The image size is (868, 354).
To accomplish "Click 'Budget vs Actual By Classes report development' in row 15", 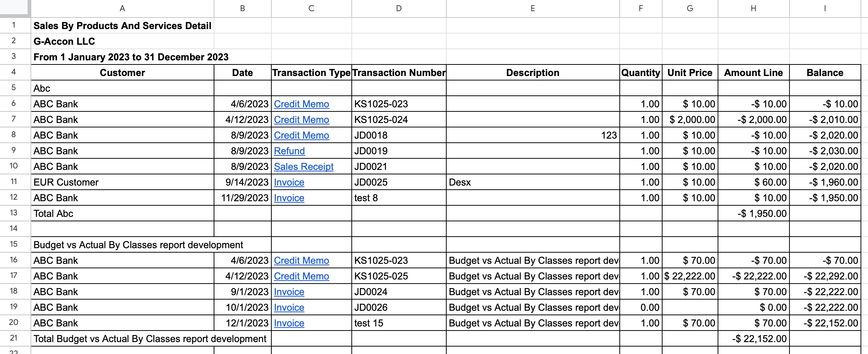I will pyautogui.click(x=138, y=245).
